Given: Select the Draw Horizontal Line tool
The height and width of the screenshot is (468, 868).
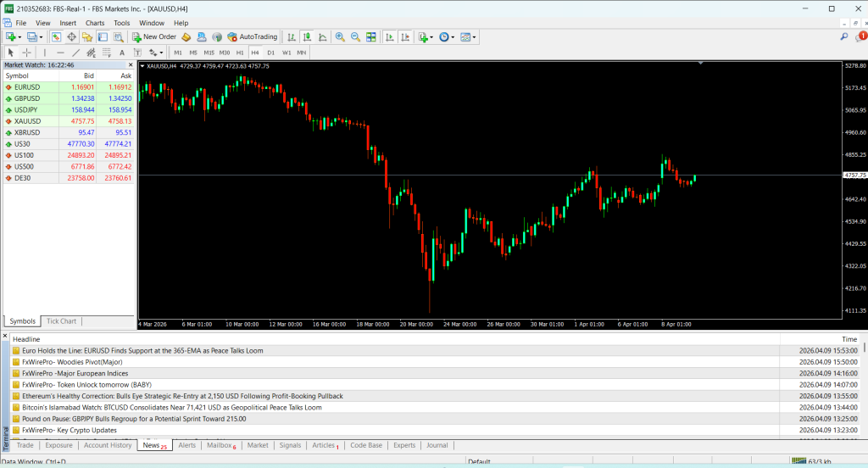Looking at the screenshot, I should [x=60, y=53].
